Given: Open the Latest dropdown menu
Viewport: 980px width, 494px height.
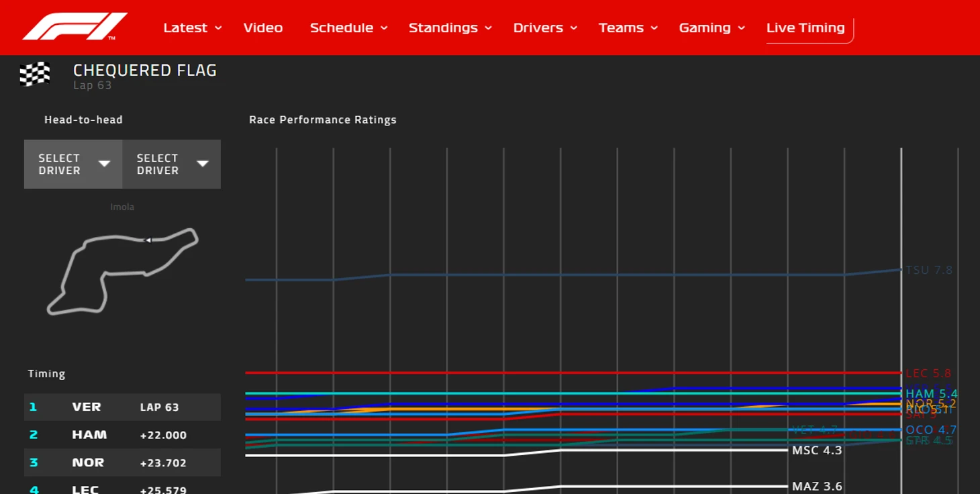Looking at the screenshot, I should pos(192,28).
